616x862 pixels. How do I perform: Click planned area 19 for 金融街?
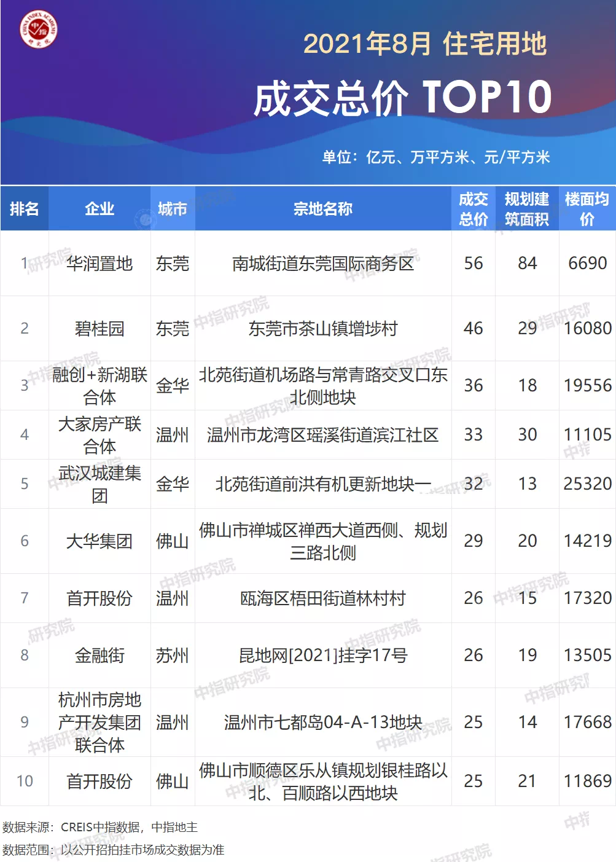(x=528, y=656)
